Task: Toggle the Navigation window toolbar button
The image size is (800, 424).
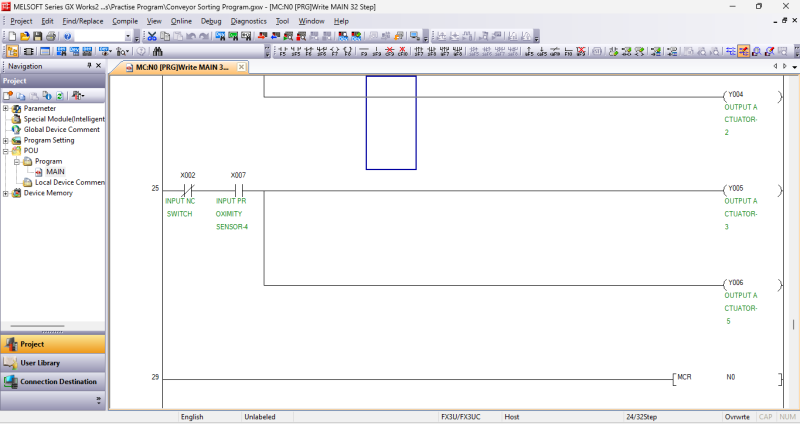Action: tap(12, 51)
